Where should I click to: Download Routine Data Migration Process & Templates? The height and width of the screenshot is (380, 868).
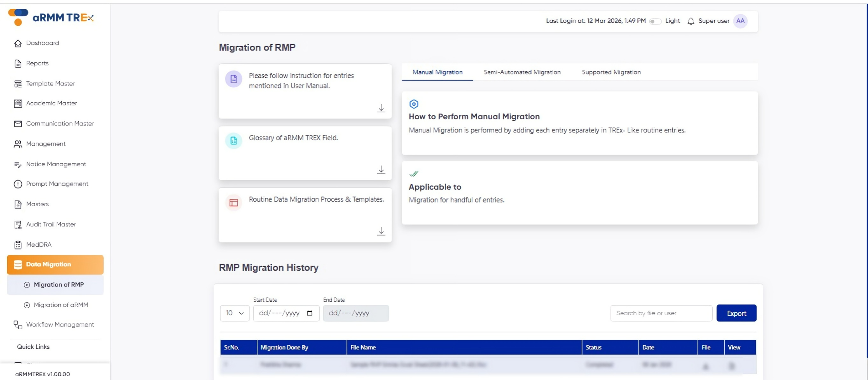click(381, 232)
